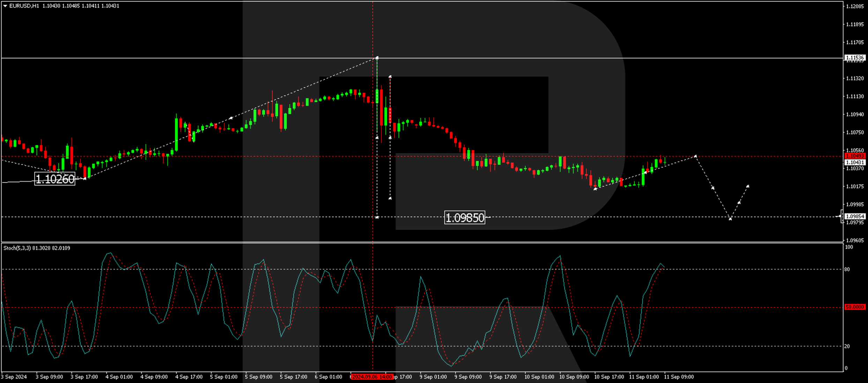This screenshot has height=383, width=868.
Task: Click the 1.09854 price axis tag
Action: click(855, 216)
